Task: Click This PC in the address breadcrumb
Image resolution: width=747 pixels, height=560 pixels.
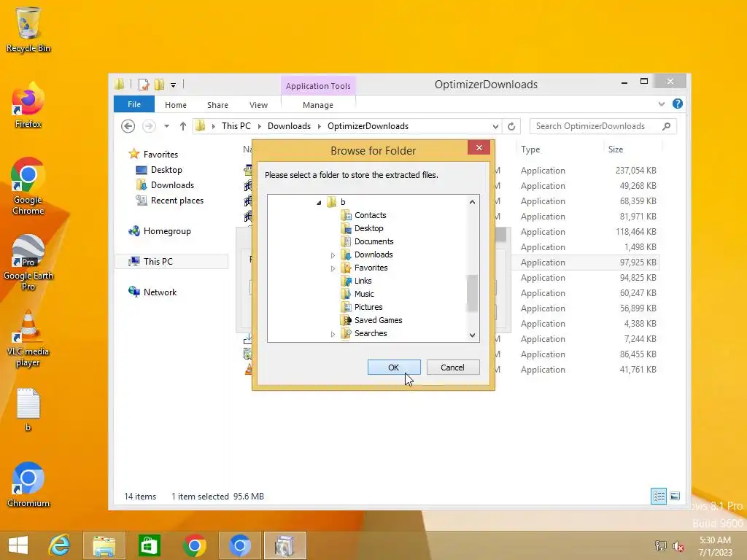Action: point(236,126)
